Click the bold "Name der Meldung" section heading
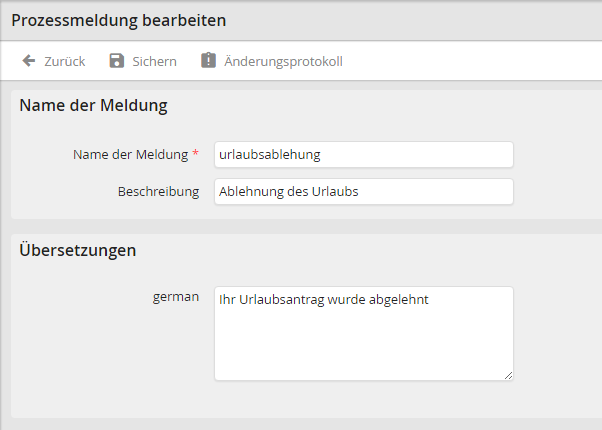This screenshot has width=602, height=430. pyautogui.click(x=93, y=105)
